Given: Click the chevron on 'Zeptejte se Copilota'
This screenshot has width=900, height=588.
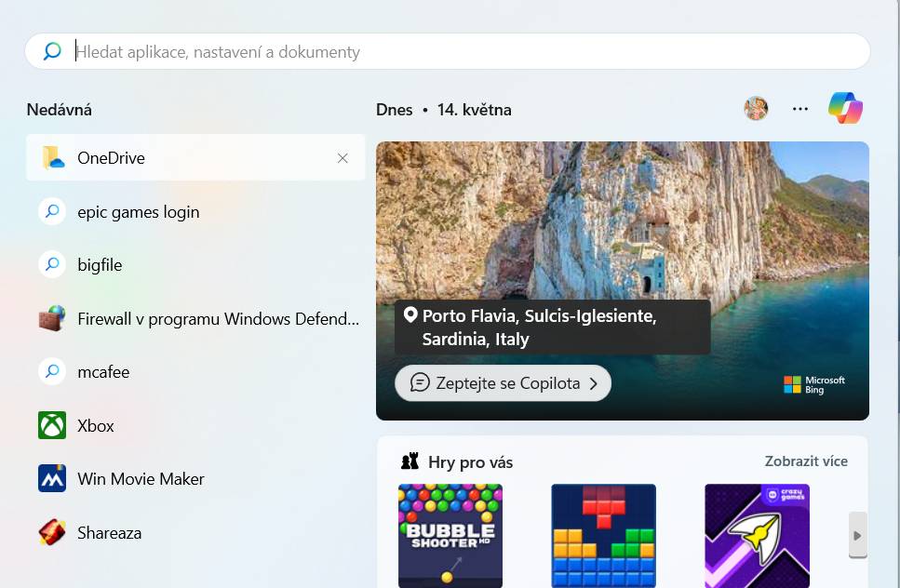Looking at the screenshot, I should click(x=594, y=383).
